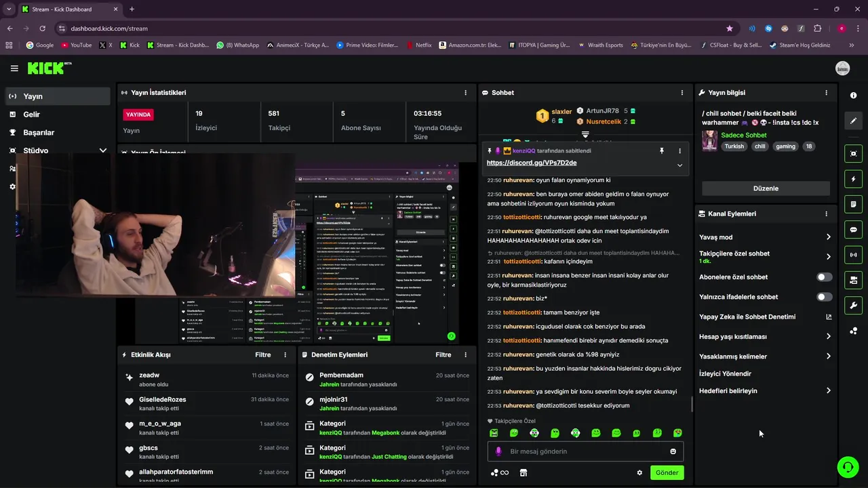Open a new browser tab

[132, 9]
